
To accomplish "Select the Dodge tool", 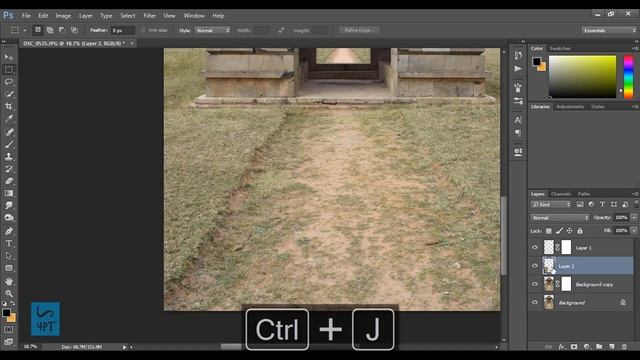I will tap(9, 218).
